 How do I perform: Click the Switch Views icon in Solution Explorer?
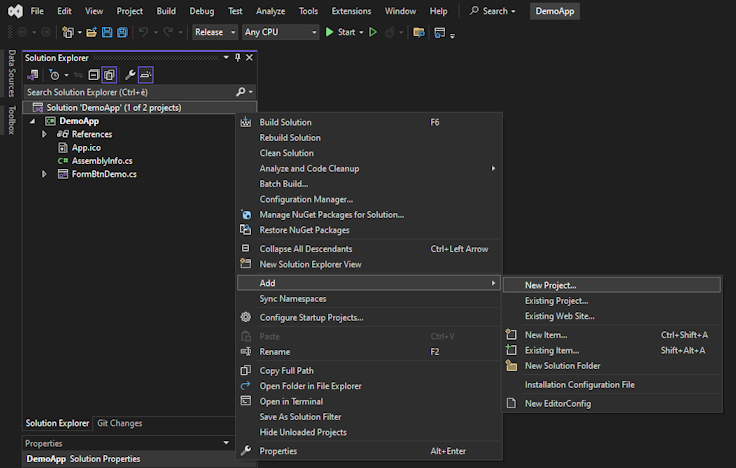[33, 75]
